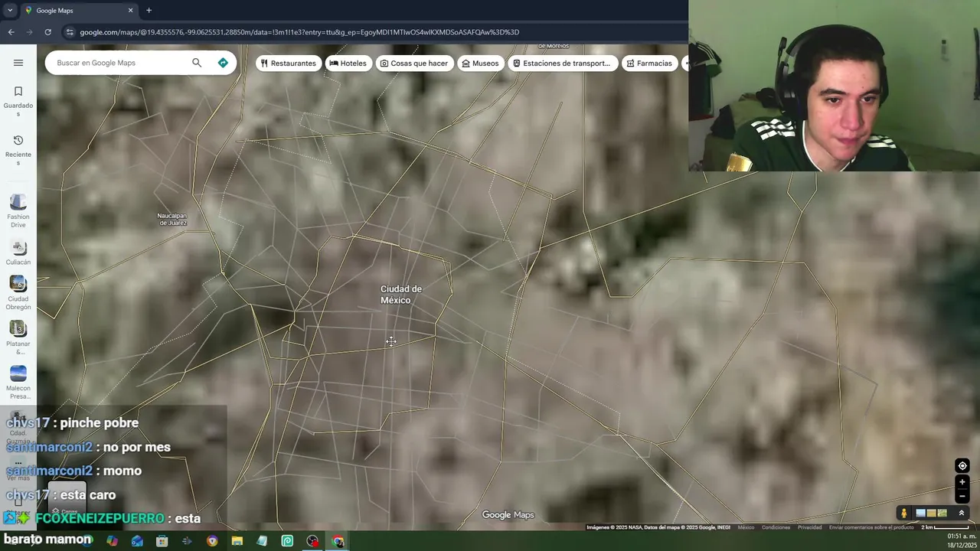Open File Explorer from the taskbar
The image size is (980, 551).
(237, 541)
